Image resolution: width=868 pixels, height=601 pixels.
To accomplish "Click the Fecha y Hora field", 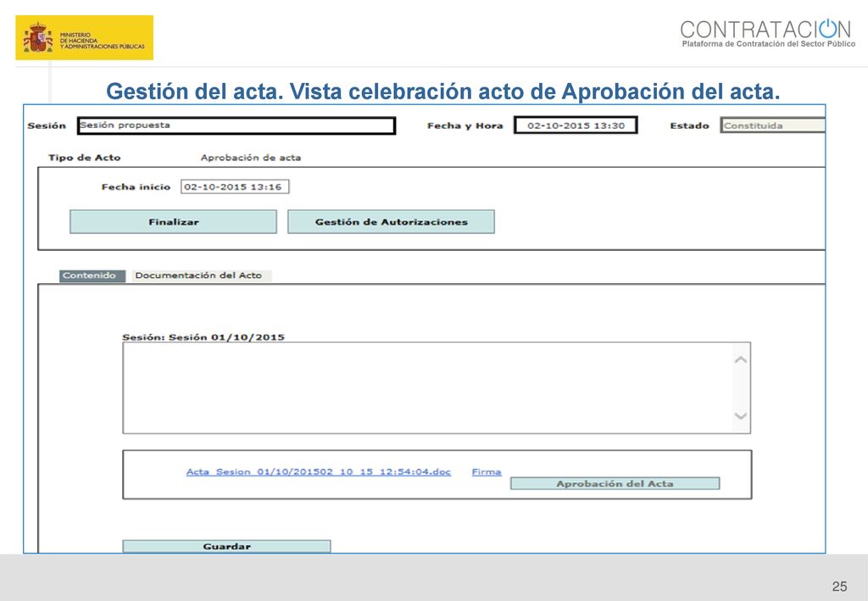I will (576, 125).
